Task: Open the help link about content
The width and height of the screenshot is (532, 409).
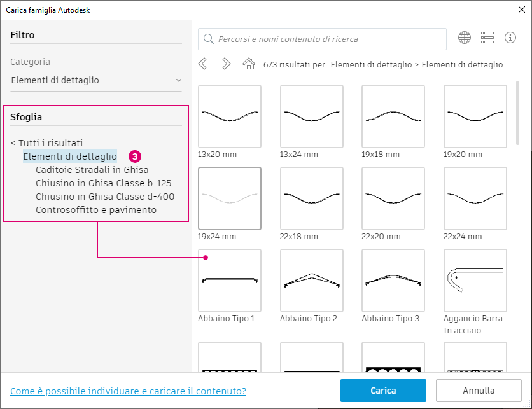Action: 128,391
